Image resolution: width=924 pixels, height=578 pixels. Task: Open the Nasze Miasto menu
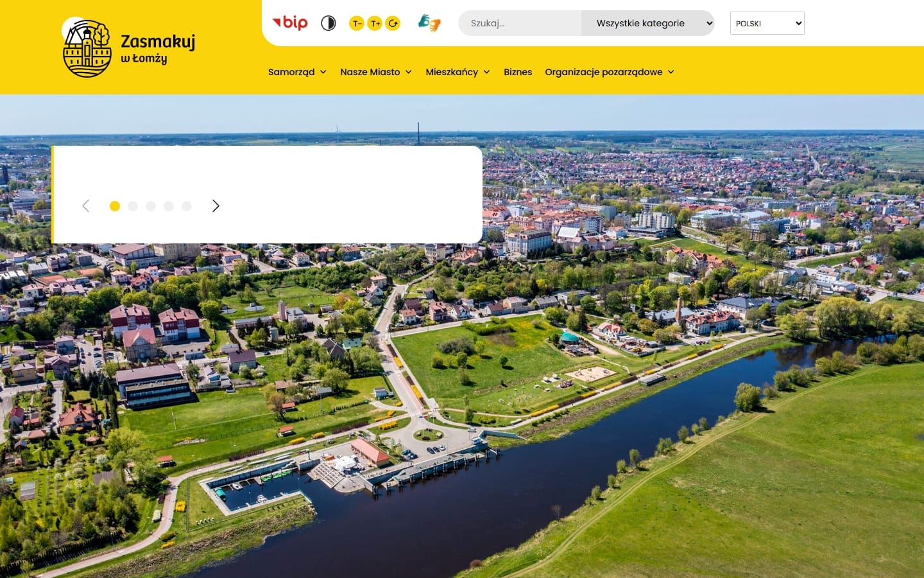click(x=375, y=72)
